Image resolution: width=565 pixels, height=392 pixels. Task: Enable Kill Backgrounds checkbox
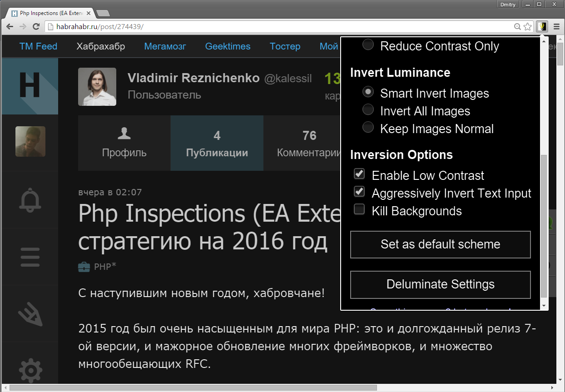[359, 209]
